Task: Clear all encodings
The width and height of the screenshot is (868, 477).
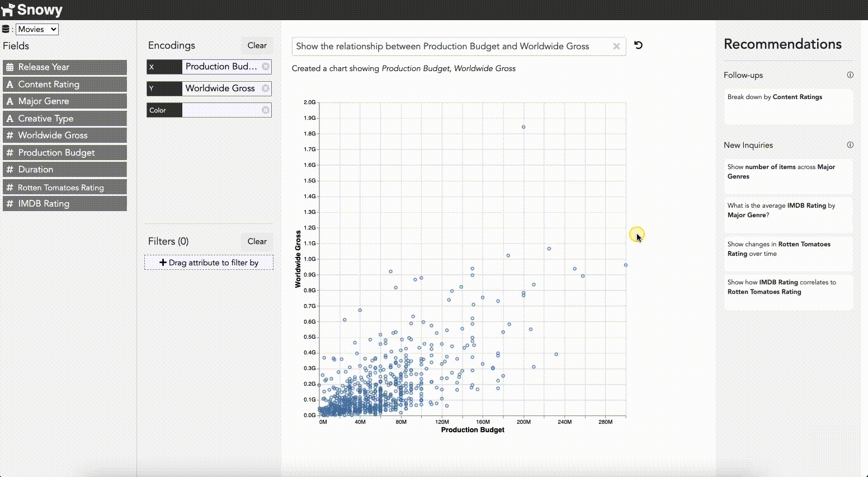Action: pyautogui.click(x=257, y=45)
